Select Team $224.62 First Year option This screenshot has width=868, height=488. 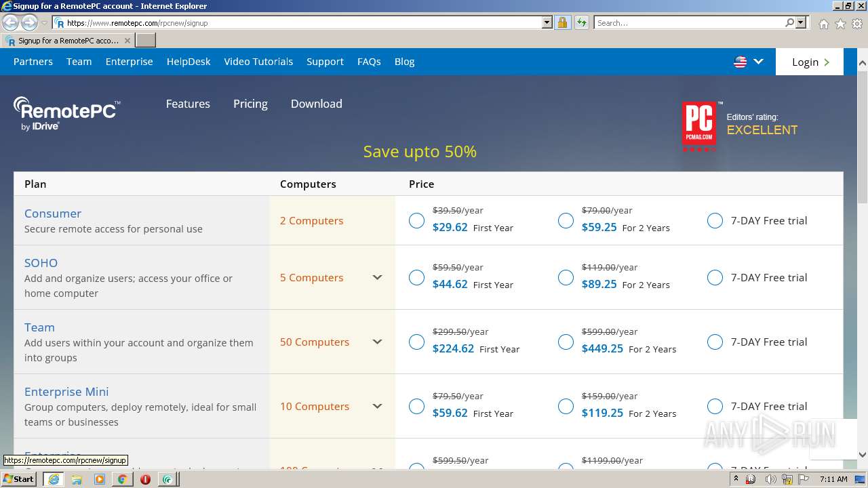point(416,342)
